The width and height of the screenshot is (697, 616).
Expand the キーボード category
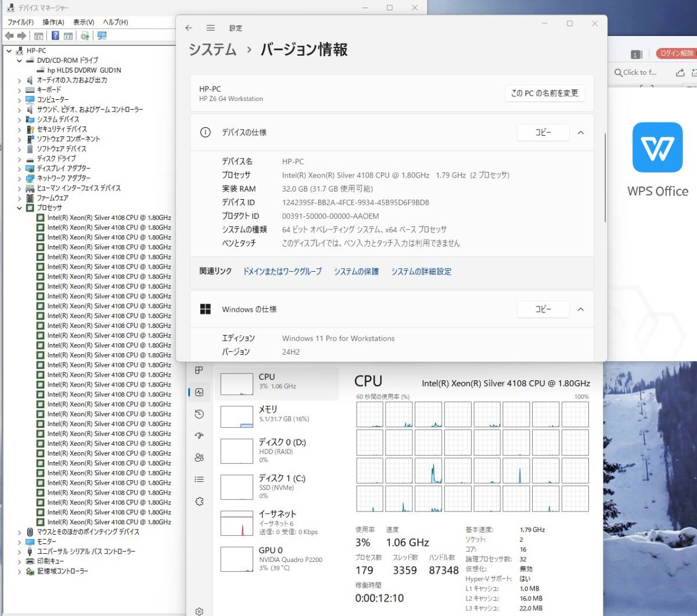(19, 90)
